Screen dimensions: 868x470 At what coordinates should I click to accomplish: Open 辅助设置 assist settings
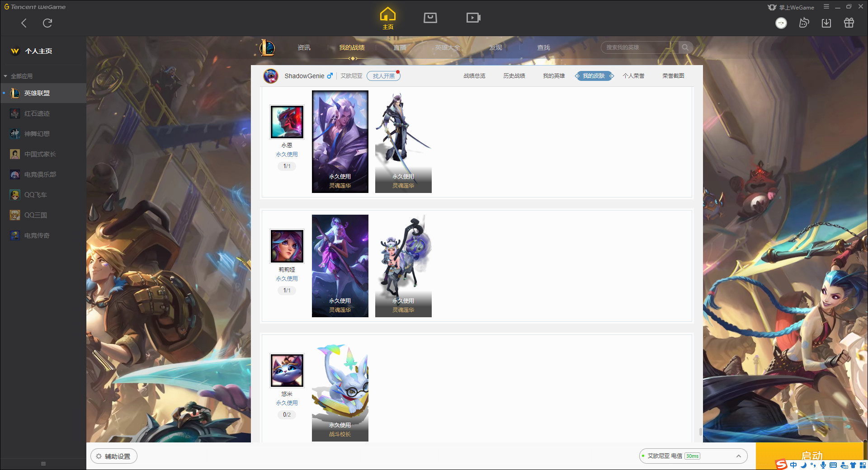pyautogui.click(x=114, y=456)
